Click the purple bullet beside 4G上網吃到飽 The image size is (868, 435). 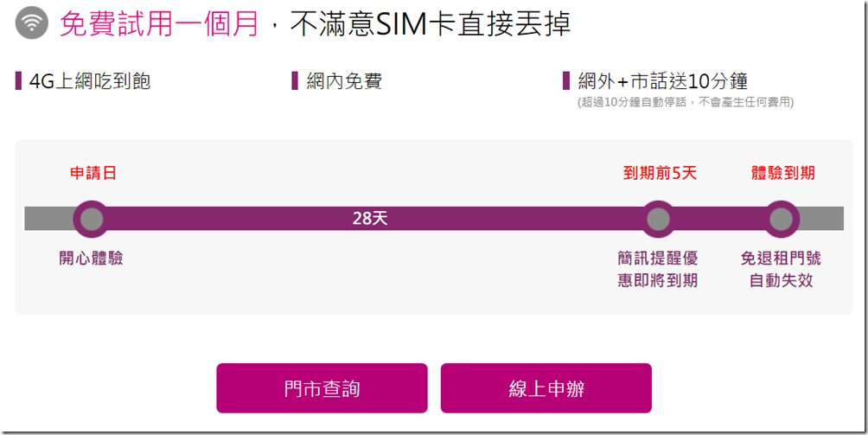pos(19,82)
